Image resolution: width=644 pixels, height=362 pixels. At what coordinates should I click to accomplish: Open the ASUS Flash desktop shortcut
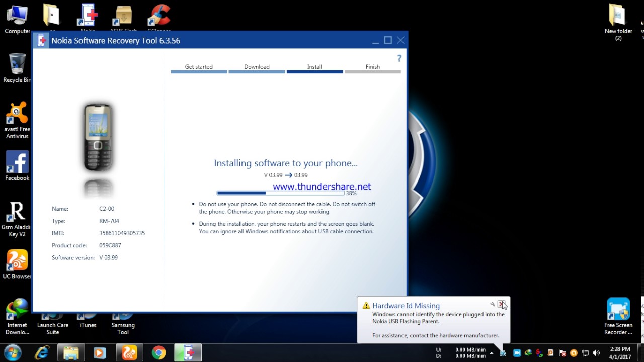tap(123, 18)
